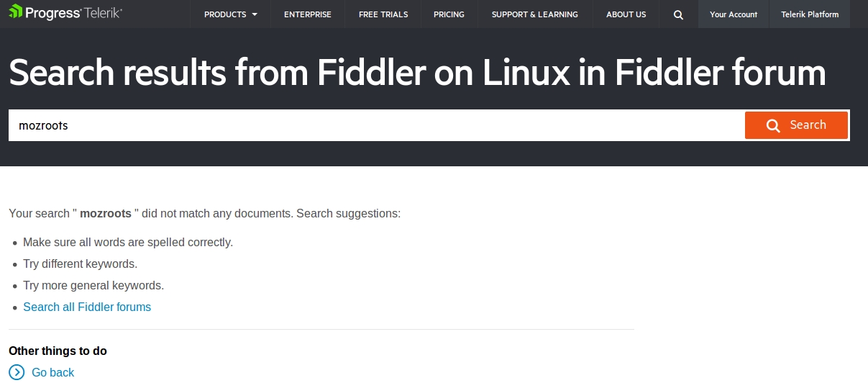Select PRICING in the top navigation
868x383 pixels.
(x=449, y=14)
